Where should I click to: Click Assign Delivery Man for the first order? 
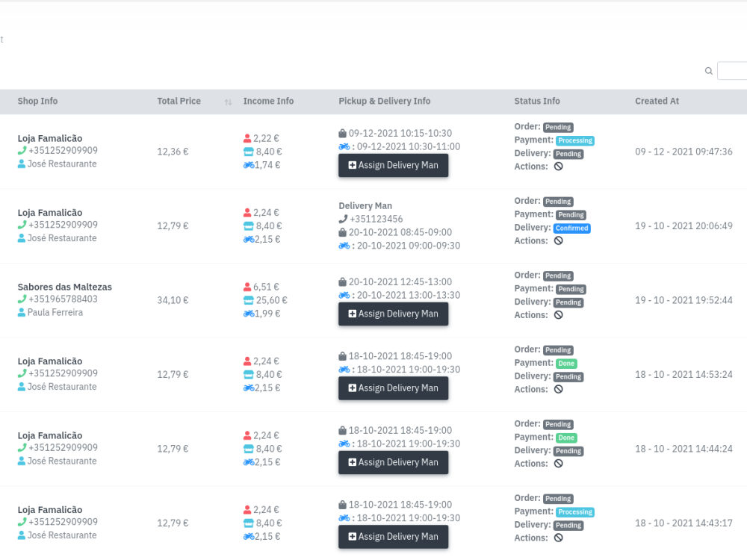coord(393,165)
